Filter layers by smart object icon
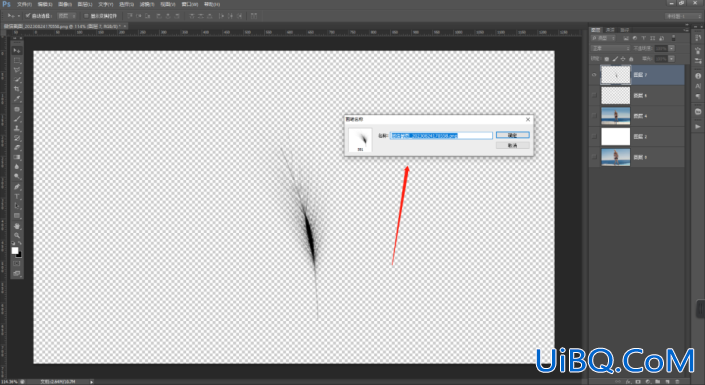 661,38
